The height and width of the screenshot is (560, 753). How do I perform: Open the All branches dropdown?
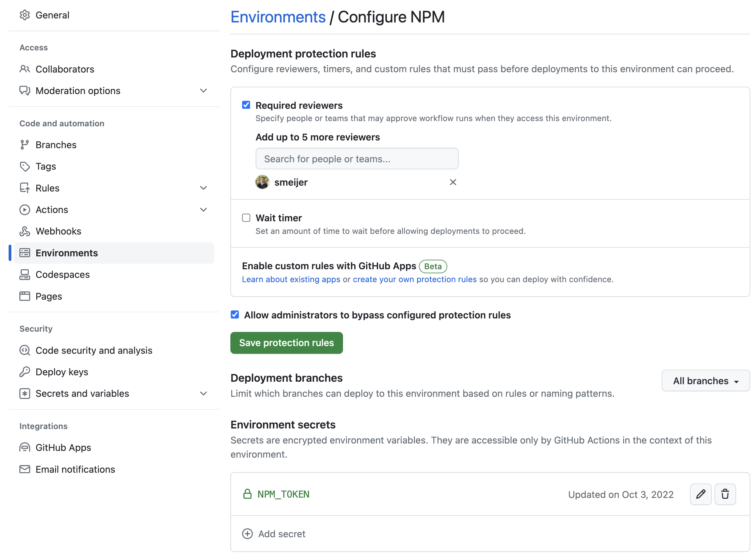706,381
